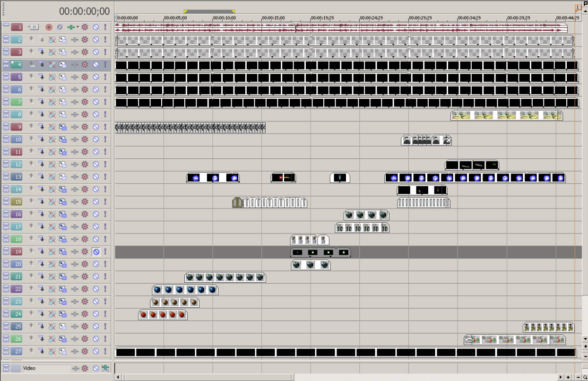Select the red spheres clip on track 24
588x381 pixels.
(x=163, y=314)
